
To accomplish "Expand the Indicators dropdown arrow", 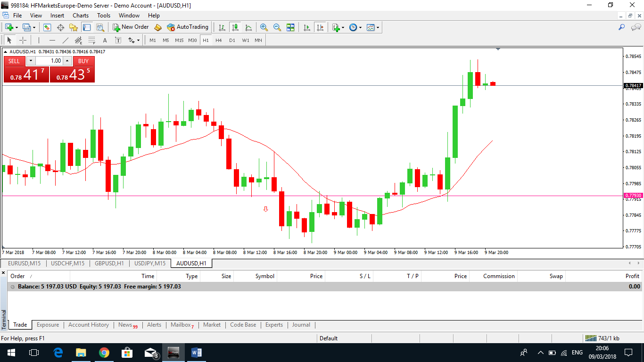I will pyautogui.click(x=343, y=27).
